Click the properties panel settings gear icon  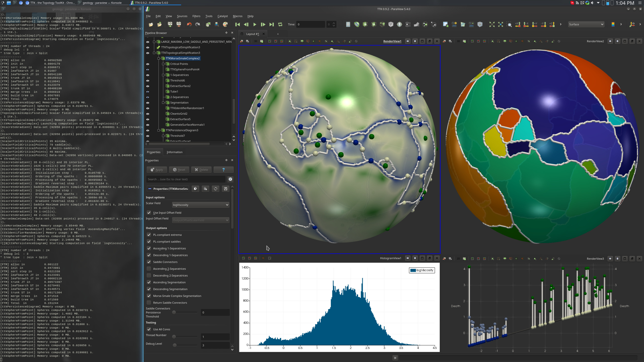pyautogui.click(x=230, y=179)
